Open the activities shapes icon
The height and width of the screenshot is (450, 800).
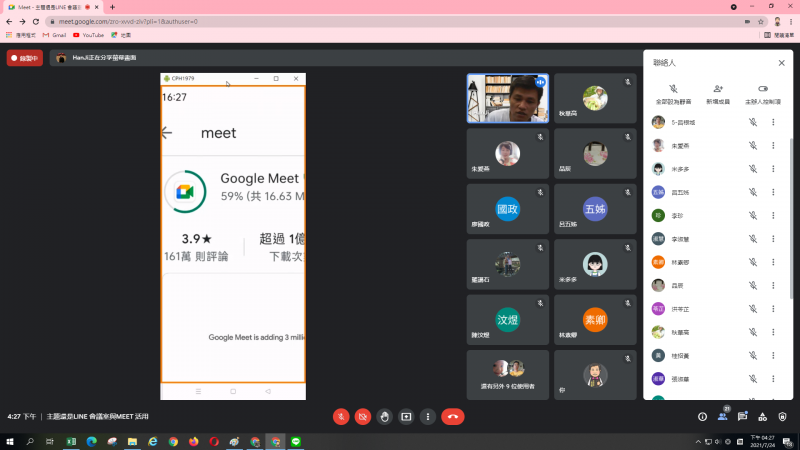coord(762,417)
